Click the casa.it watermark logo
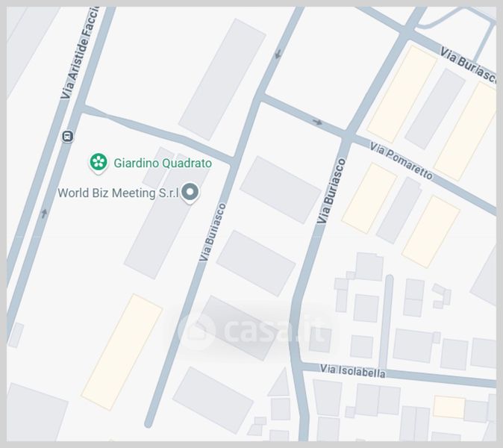 [251, 330]
